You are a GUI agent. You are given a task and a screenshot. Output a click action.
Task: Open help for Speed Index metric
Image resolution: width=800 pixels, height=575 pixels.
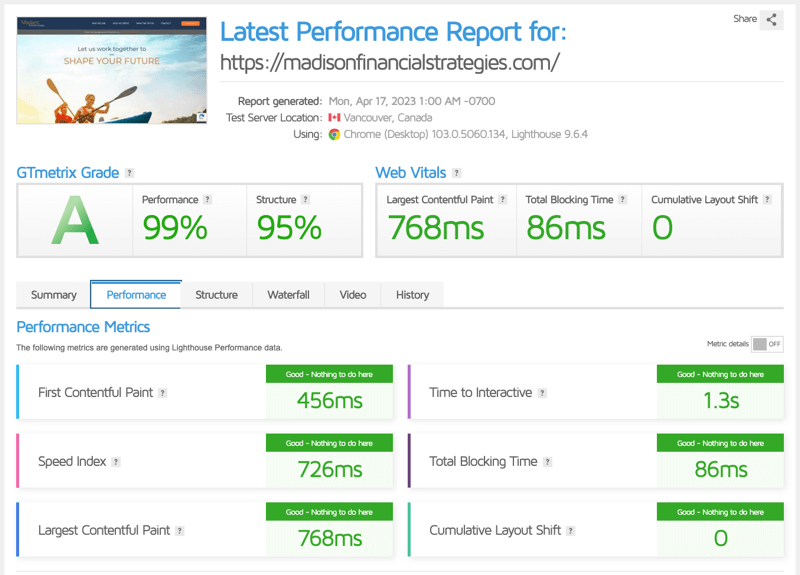(116, 462)
